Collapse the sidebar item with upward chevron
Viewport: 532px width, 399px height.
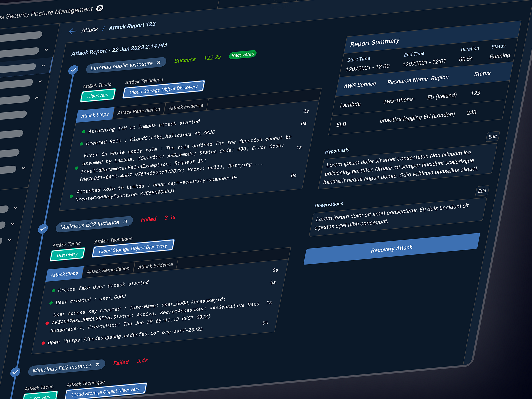click(37, 98)
